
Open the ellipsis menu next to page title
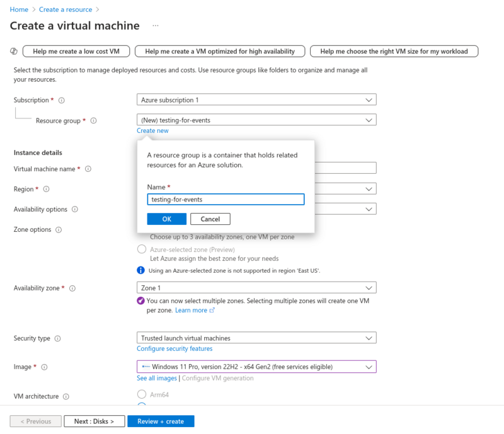156,25
